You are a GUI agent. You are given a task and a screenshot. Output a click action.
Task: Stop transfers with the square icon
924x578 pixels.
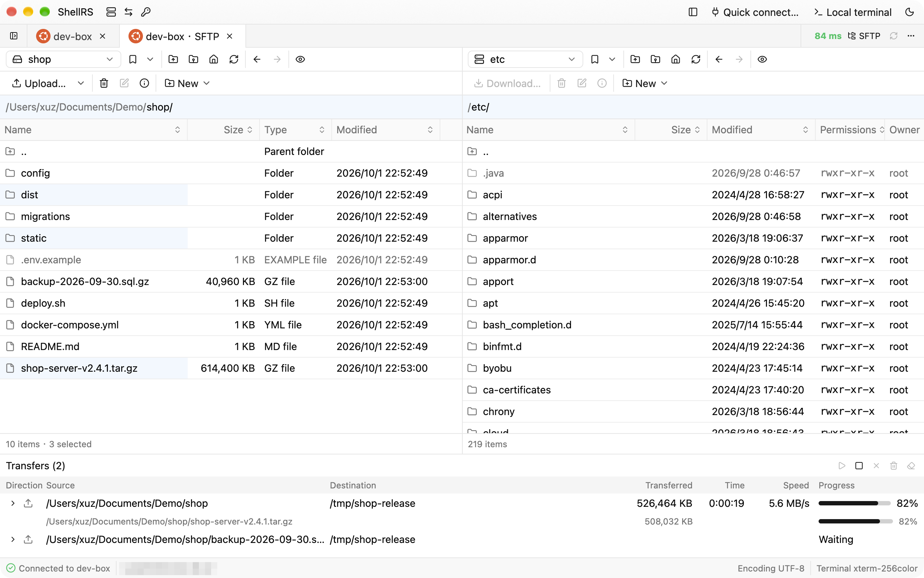(x=859, y=466)
